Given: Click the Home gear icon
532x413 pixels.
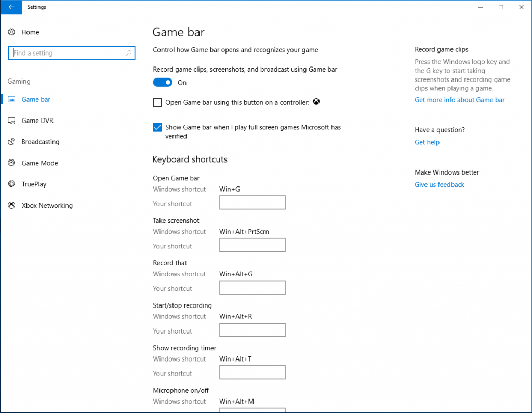Looking at the screenshot, I should pos(11,32).
